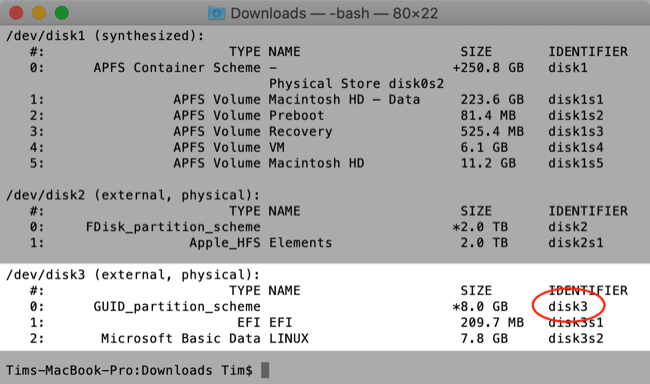Click 'APFS Container Scheme' text
This screenshot has height=384, width=650.
pos(177,68)
